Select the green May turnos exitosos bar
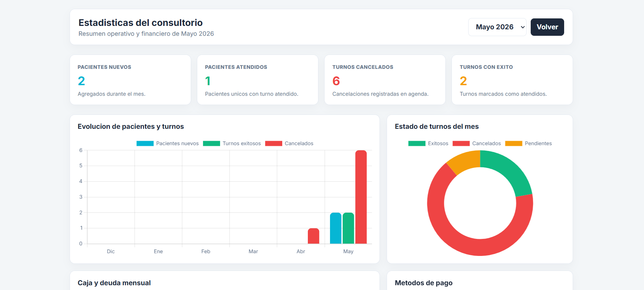644x290 pixels. tap(348, 228)
